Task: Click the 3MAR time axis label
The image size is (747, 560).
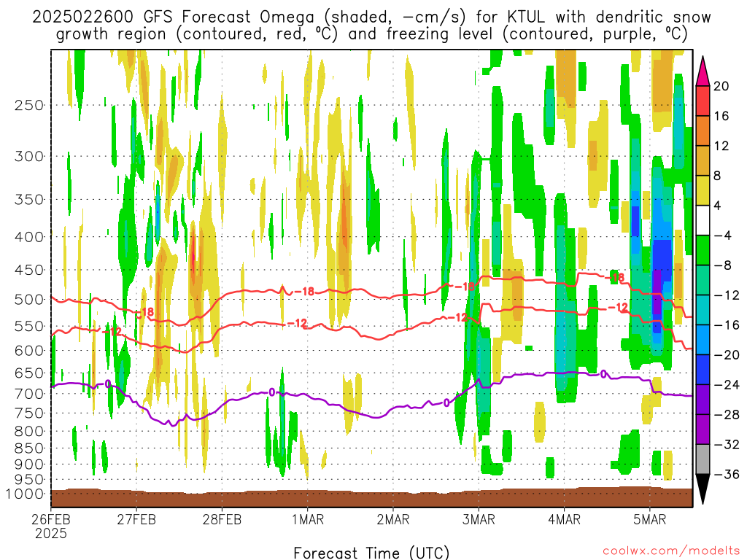Action: (x=479, y=519)
